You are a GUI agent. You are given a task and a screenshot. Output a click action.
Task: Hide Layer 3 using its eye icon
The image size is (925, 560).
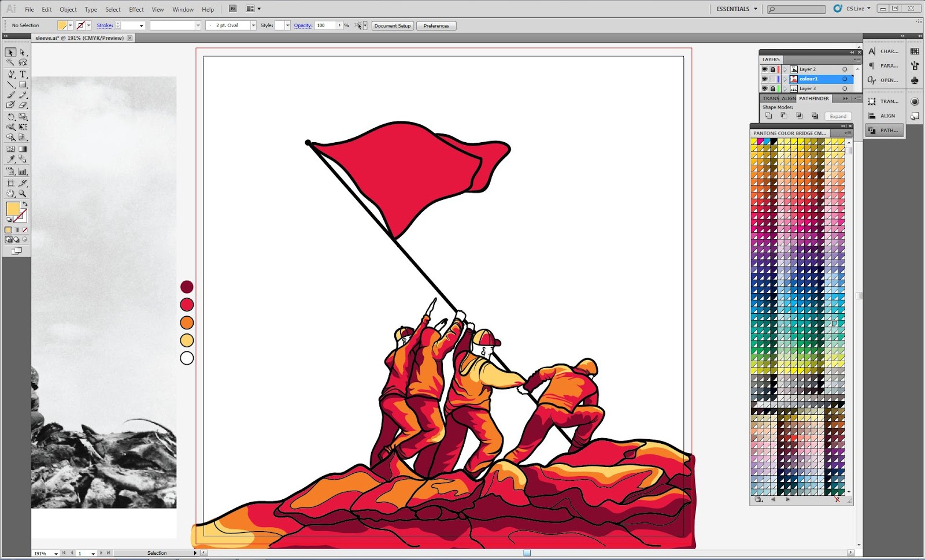point(764,88)
